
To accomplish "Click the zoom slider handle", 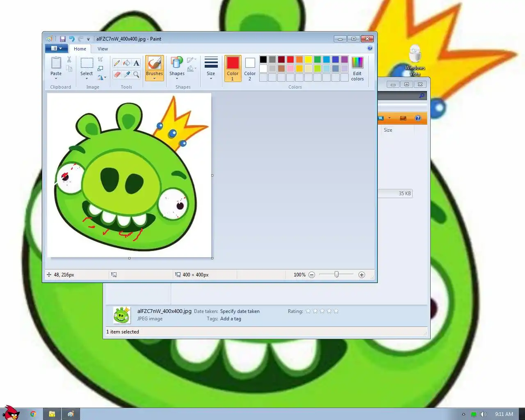I will [336, 274].
